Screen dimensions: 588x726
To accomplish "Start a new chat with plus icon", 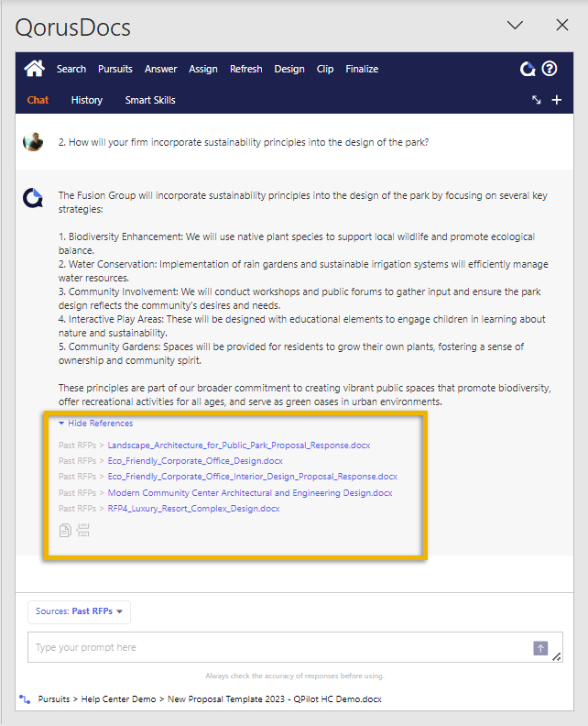I will tap(556, 100).
